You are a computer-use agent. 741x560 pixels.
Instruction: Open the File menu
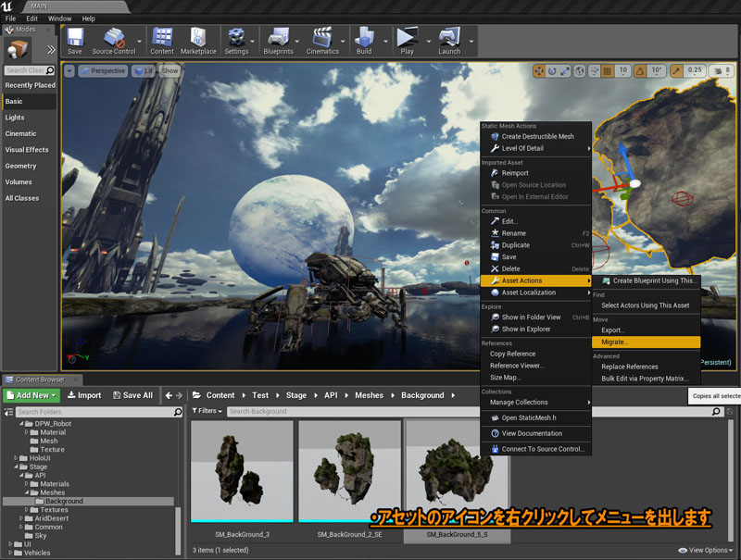[10, 19]
